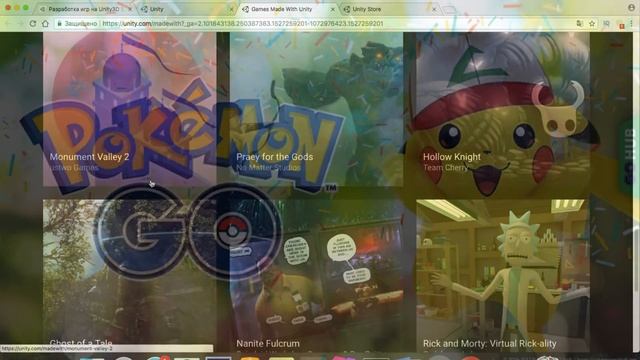
Task: Bookmark this page with the star icon
Action: 592,24
